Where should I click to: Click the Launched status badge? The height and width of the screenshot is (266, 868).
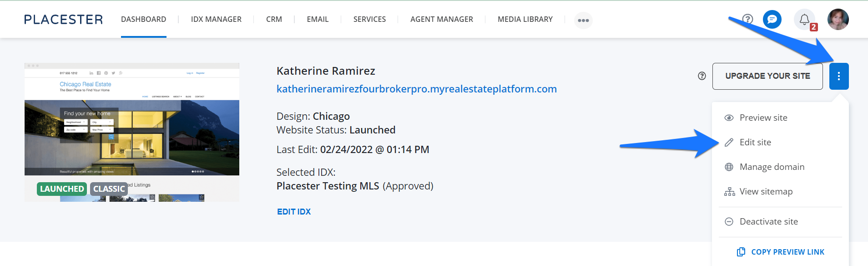pos(62,189)
